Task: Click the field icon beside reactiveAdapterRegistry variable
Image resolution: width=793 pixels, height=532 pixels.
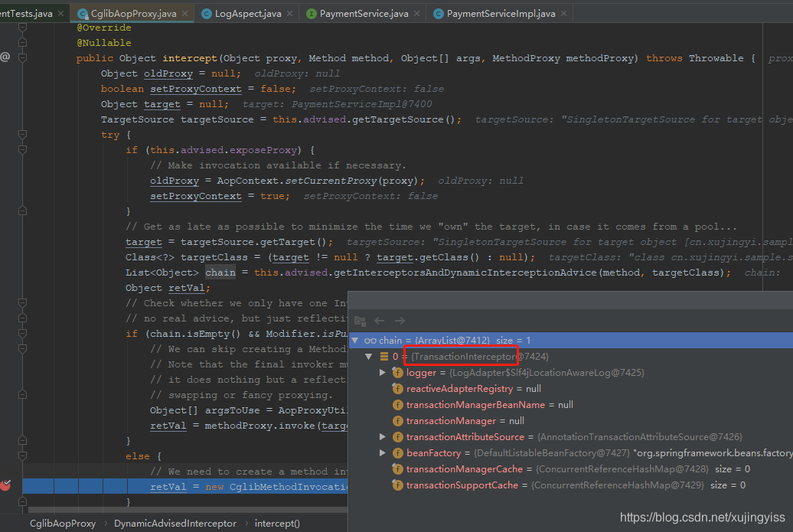Action: (x=397, y=388)
